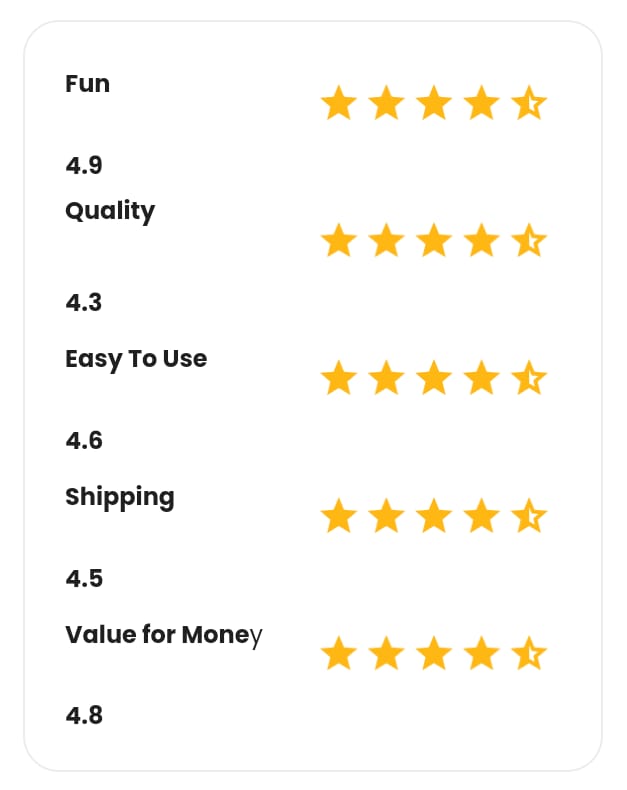Click the 4.8 Value for Money score

click(x=84, y=716)
